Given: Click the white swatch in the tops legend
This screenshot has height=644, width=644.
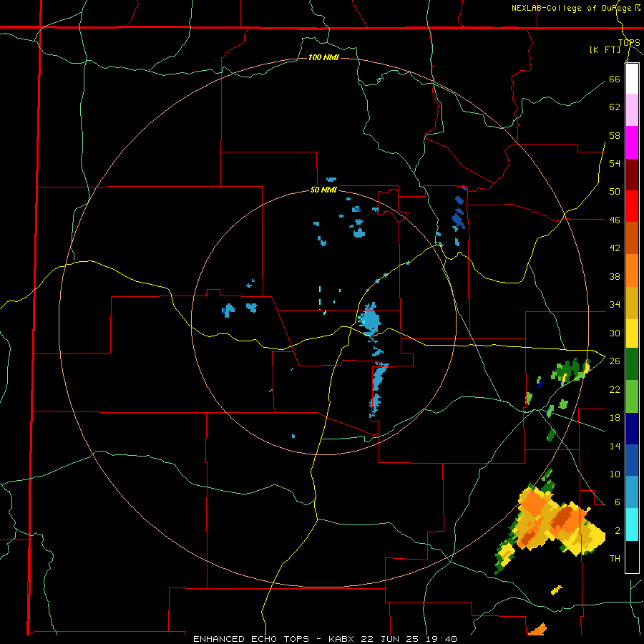Looking at the screenshot, I should [632, 79].
